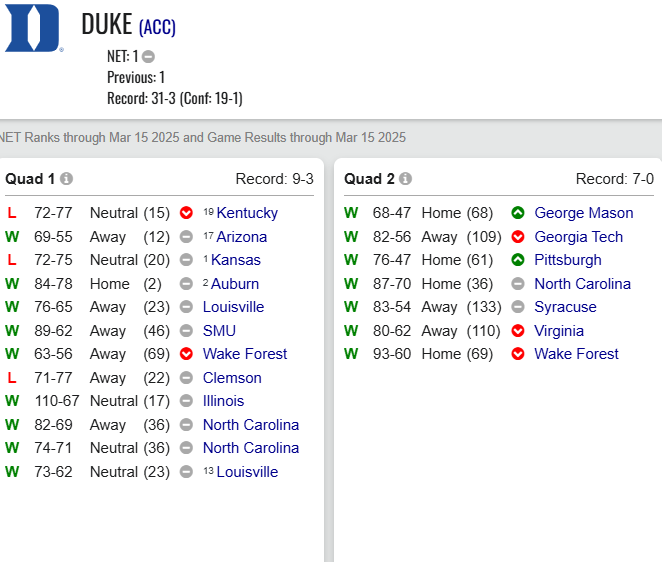Open the Georgia Tech team link
662x562 pixels.
578,237
